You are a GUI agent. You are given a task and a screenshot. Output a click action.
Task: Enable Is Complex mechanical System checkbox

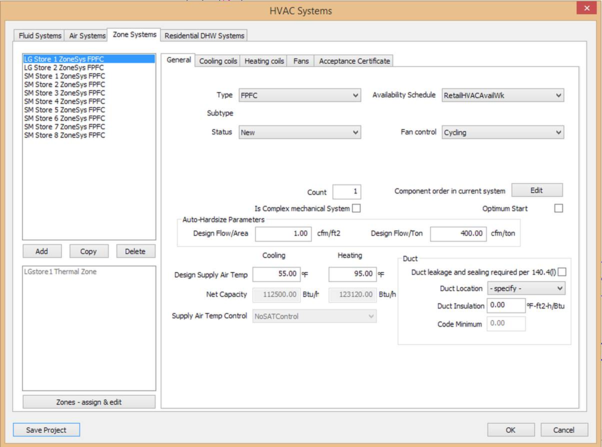pyautogui.click(x=356, y=208)
